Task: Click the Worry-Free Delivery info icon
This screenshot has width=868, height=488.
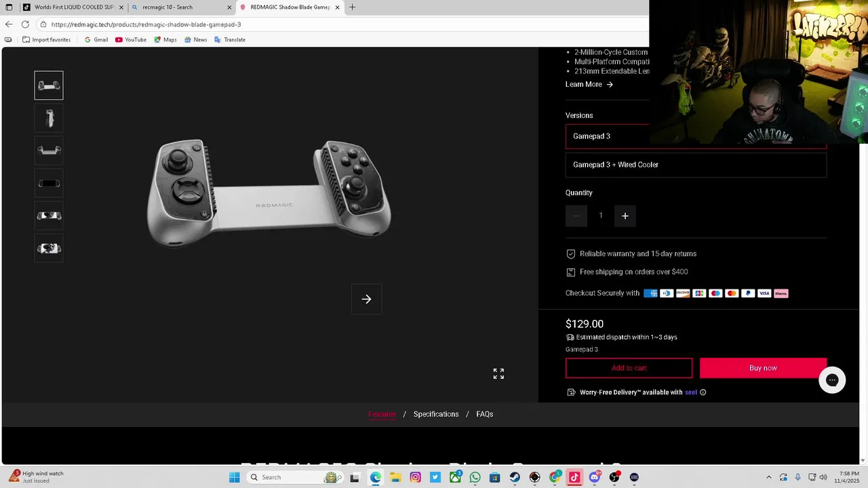Action: tap(703, 392)
